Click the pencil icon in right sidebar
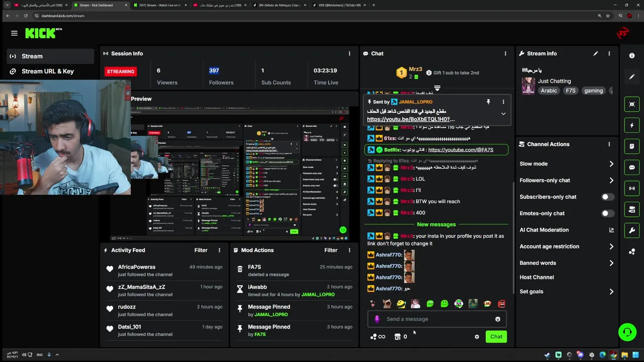Screen dimensions: 644x362 click(x=632, y=77)
